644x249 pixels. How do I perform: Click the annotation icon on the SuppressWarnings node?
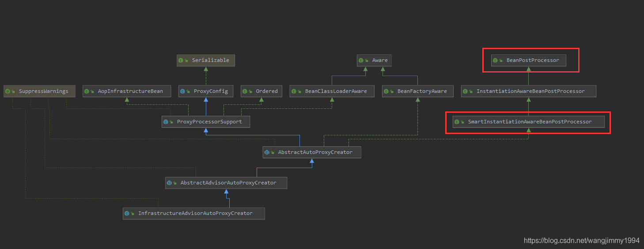coord(8,91)
